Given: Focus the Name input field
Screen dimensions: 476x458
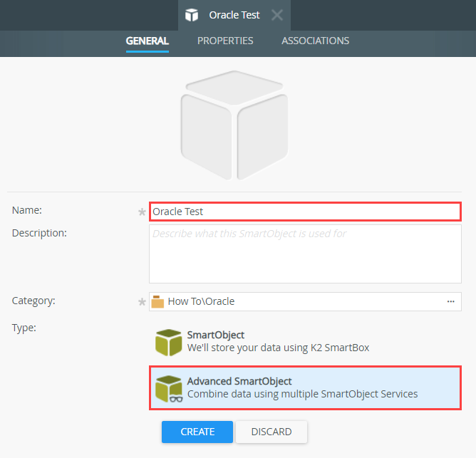Looking at the screenshot, I should pyautogui.click(x=305, y=212).
